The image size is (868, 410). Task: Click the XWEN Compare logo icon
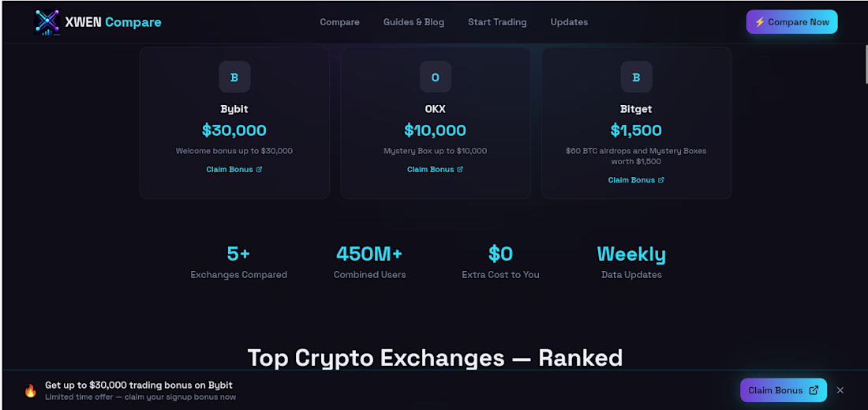[x=47, y=22]
